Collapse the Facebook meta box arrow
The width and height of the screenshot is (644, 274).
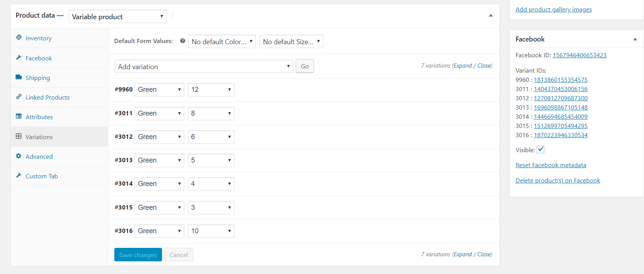pos(635,39)
